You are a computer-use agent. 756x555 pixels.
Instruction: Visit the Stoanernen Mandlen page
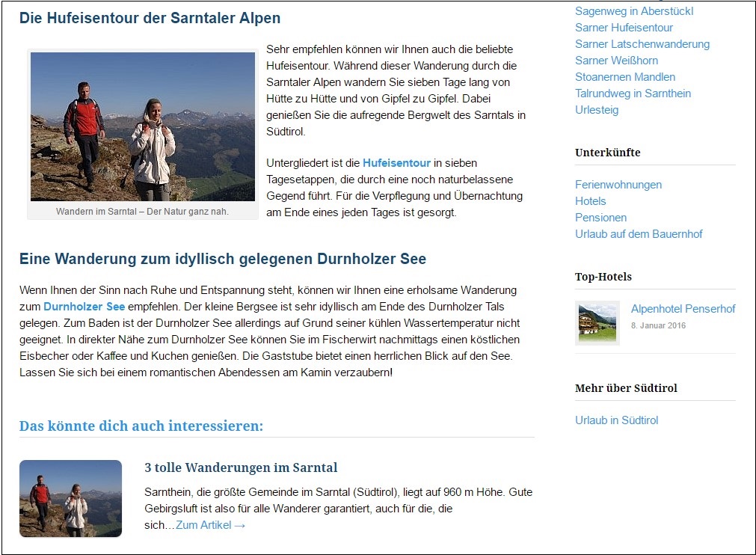pyautogui.click(x=625, y=77)
